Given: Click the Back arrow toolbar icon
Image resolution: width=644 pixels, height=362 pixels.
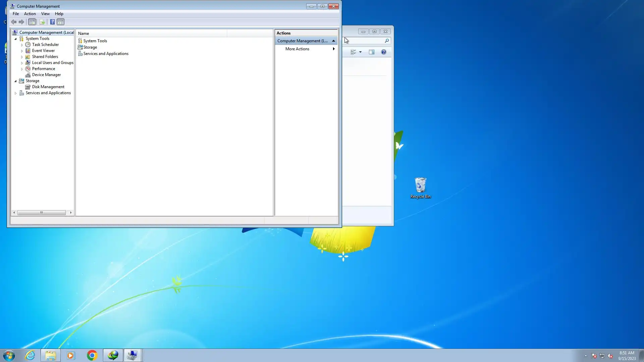Looking at the screenshot, I should (14, 22).
